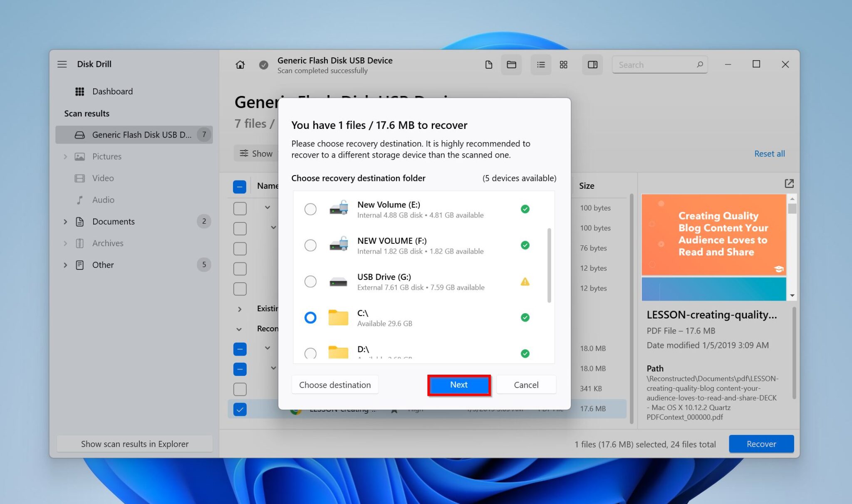Click the Other category icon
This screenshot has height=504, width=852.
[79, 265]
